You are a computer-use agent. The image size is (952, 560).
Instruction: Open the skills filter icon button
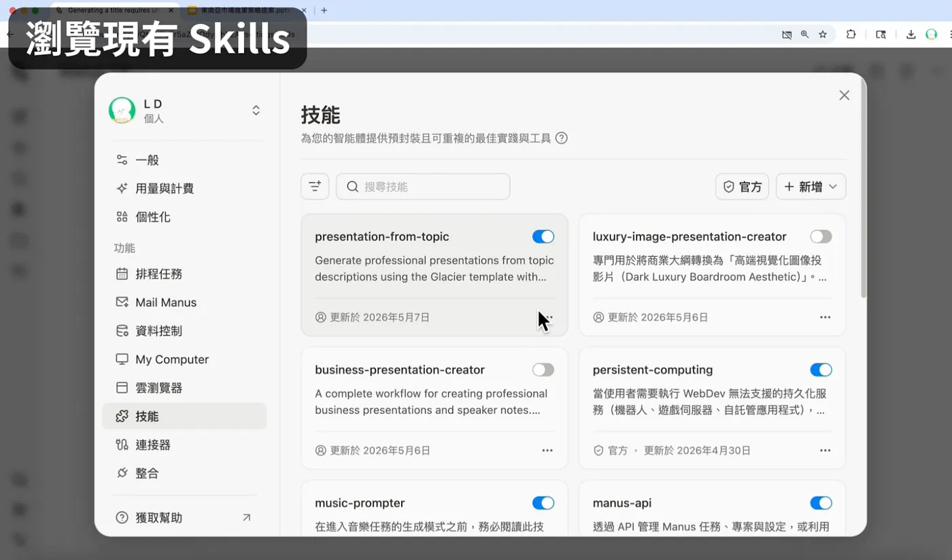[315, 186]
